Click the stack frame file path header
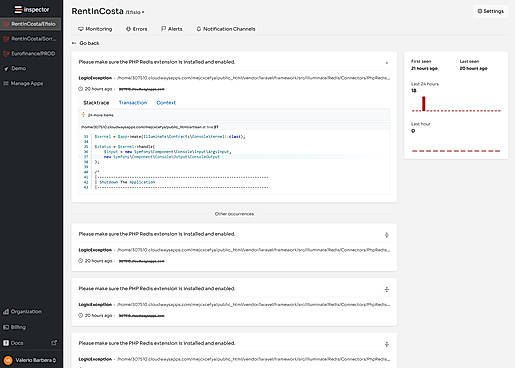Screen dimensions: 515x368 [x=150, y=127]
